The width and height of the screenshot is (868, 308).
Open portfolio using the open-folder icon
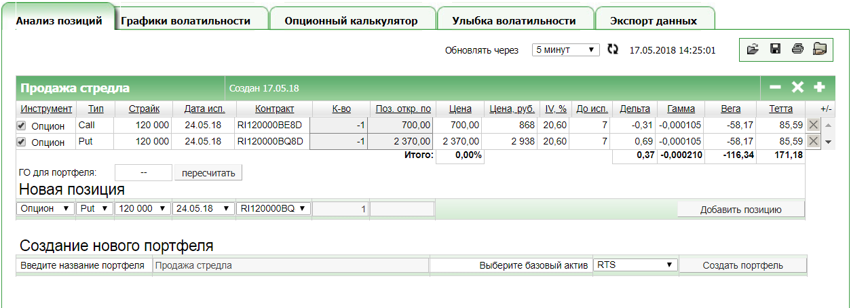tap(752, 49)
